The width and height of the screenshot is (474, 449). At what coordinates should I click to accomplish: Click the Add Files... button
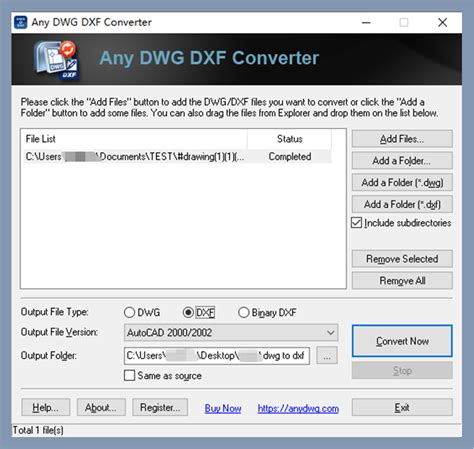tap(402, 139)
